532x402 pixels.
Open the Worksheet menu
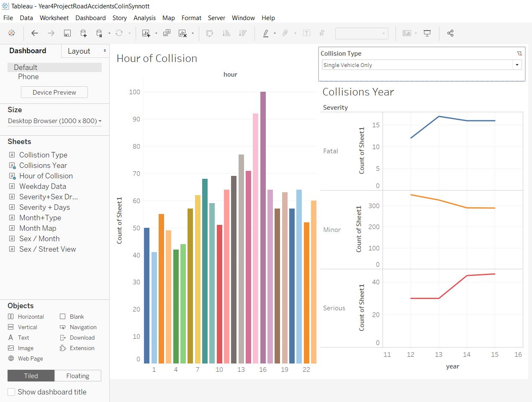(x=54, y=18)
